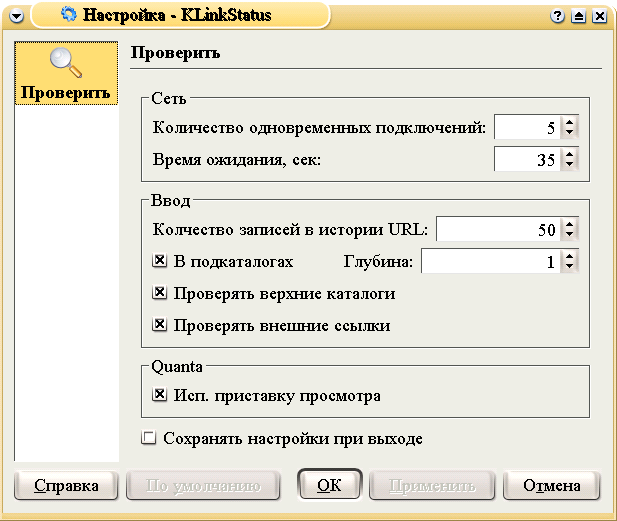Toggle Исп. приставку просмотра checkbox
Screen dimensions: 617x521
click(x=158, y=396)
